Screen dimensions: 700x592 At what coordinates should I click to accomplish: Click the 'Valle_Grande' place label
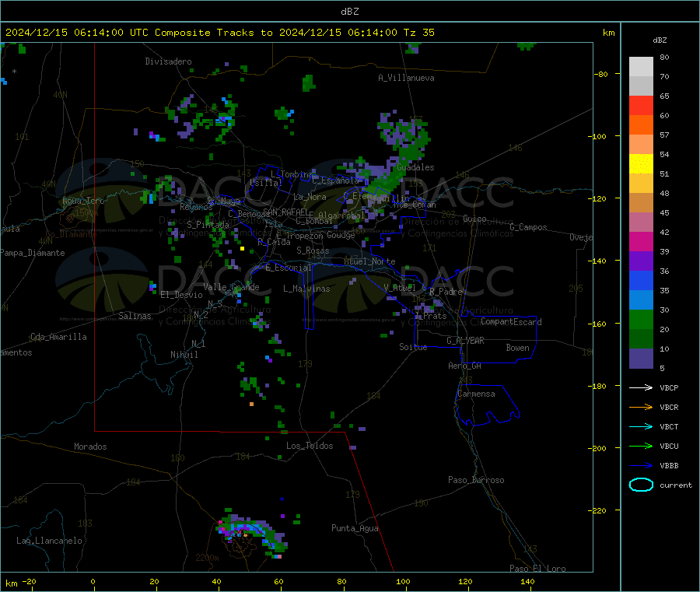(x=231, y=287)
